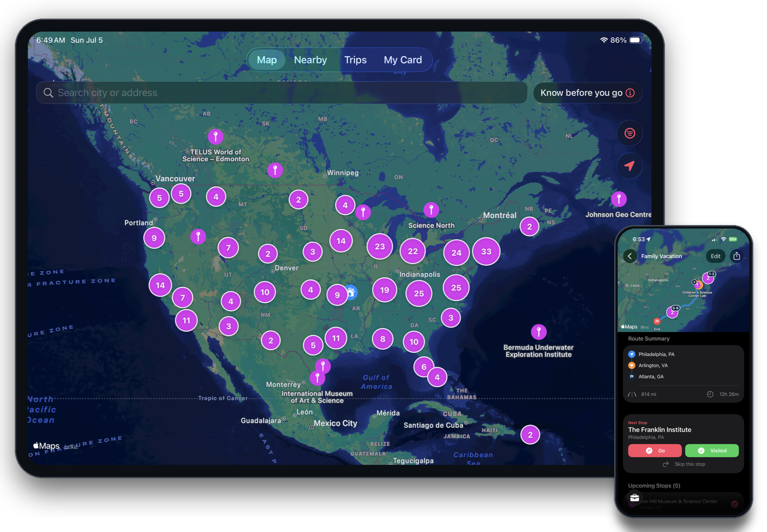The height and width of the screenshot is (532, 767).
Task: Click the Search city or address field
Action: pyautogui.click(x=282, y=93)
